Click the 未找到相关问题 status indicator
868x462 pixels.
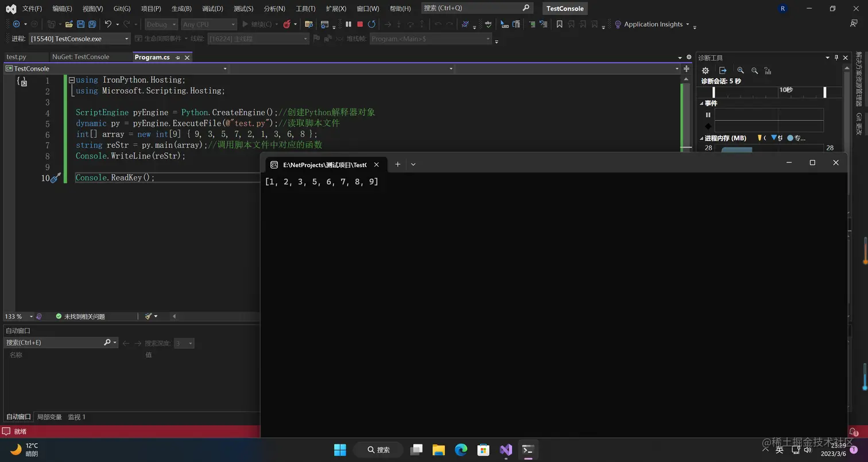(x=80, y=316)
